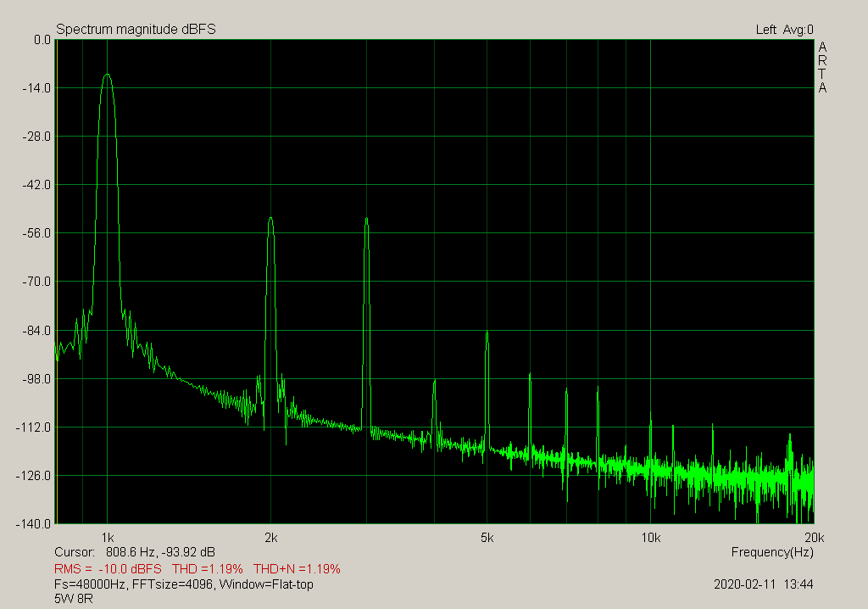This screenshot has height=609, width=868.
Task: Click the -112.0 y-axis label
Action: pos(33,427)
